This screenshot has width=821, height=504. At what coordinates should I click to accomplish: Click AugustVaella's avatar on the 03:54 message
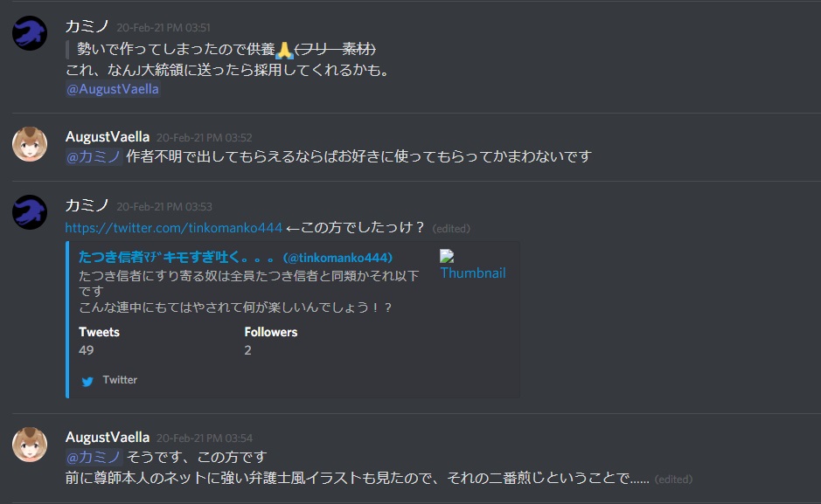tap(30, 445)
